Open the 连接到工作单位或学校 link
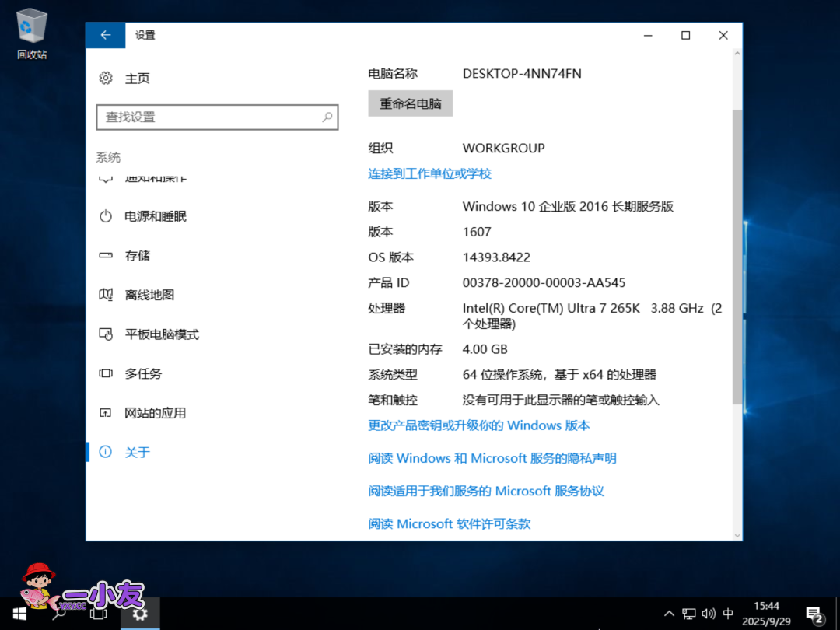The width and height of the screenshot is (840, 630). pos(429,173)
